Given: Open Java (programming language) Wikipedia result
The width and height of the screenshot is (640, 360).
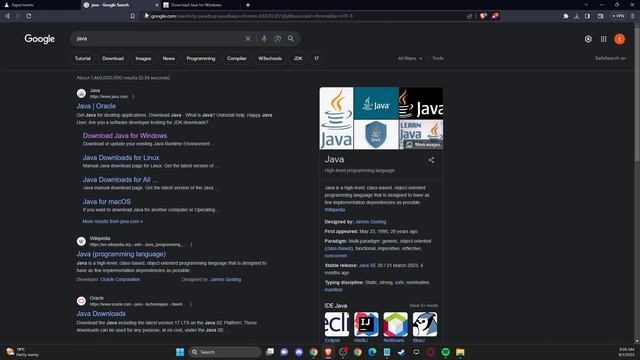Looking at the screenshot, I should pyautogui.click(x=121, y=254).
